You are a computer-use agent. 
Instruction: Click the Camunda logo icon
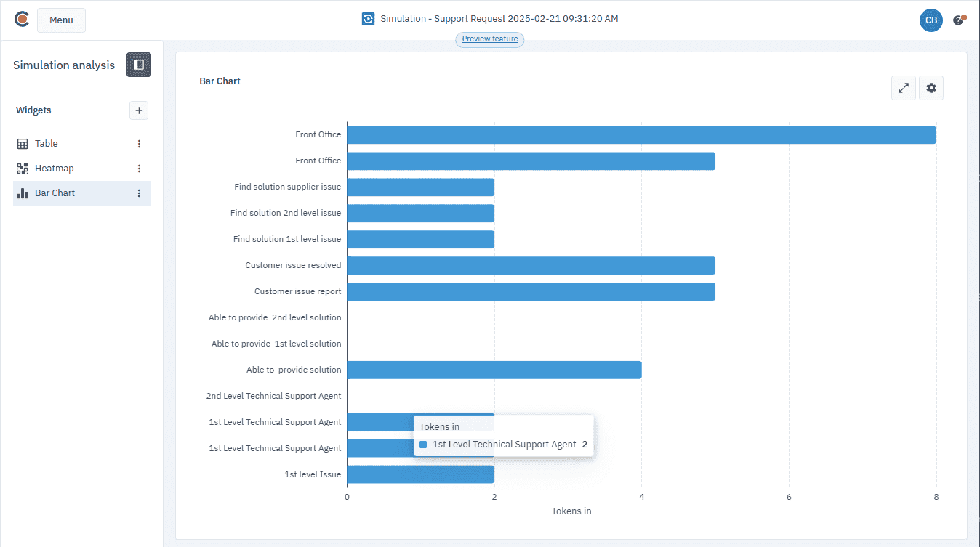[x=22, y=19]
